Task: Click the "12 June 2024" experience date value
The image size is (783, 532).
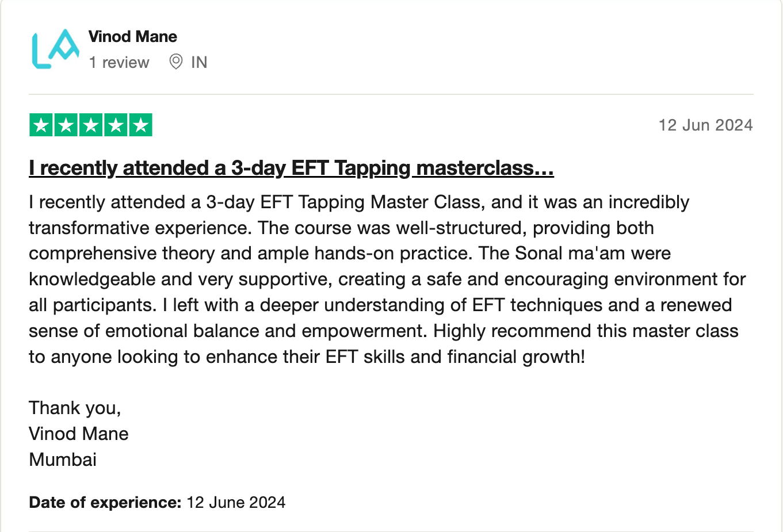Action: point(236,503)
